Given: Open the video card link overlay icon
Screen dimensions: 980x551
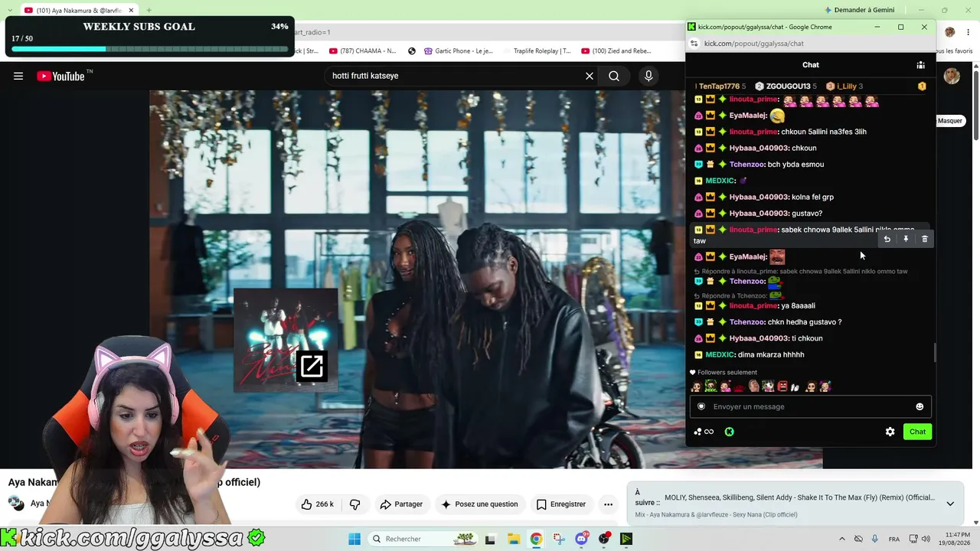Looking at the screenshot, I should coord(312,367).
